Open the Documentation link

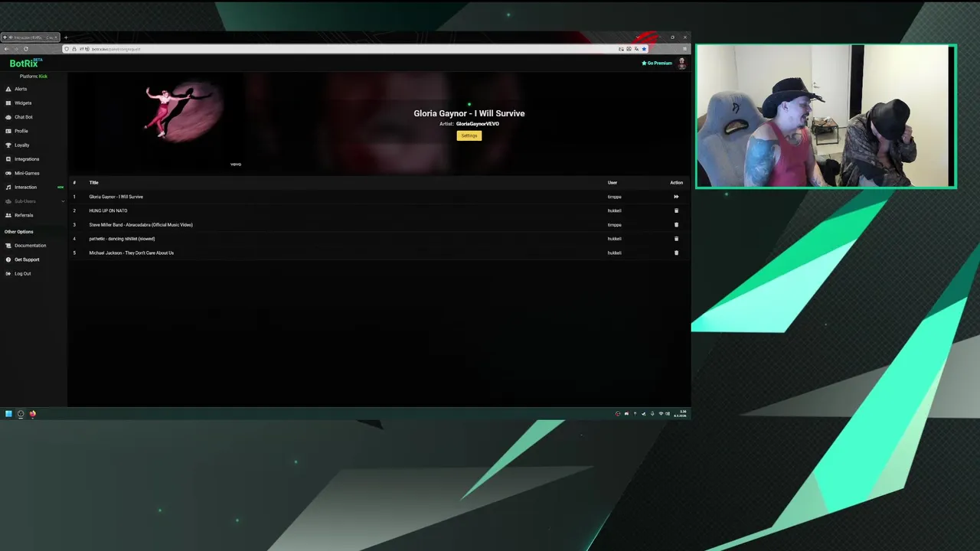[x=30, y=246]
